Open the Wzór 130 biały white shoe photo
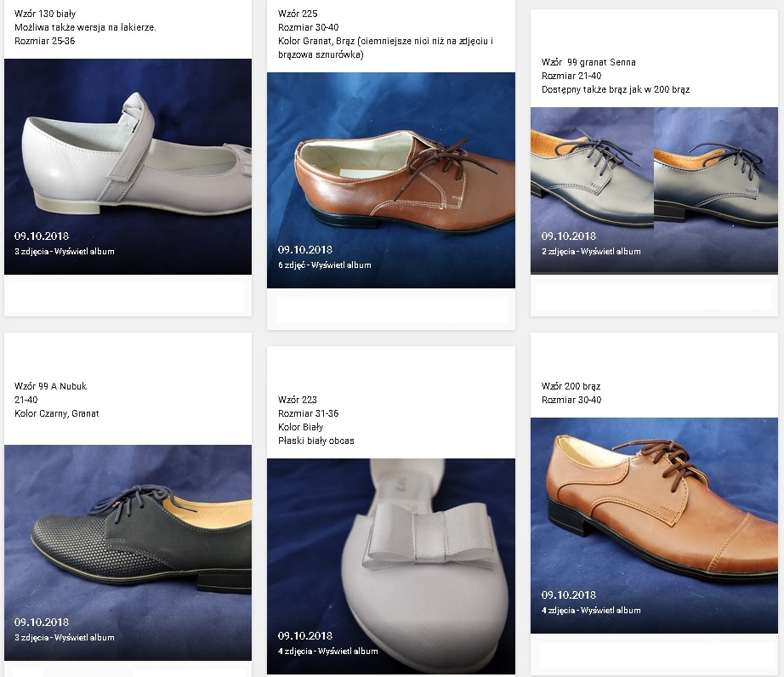Image resolution: width=784 pixels, height=677 pixels. coord(128,167)
